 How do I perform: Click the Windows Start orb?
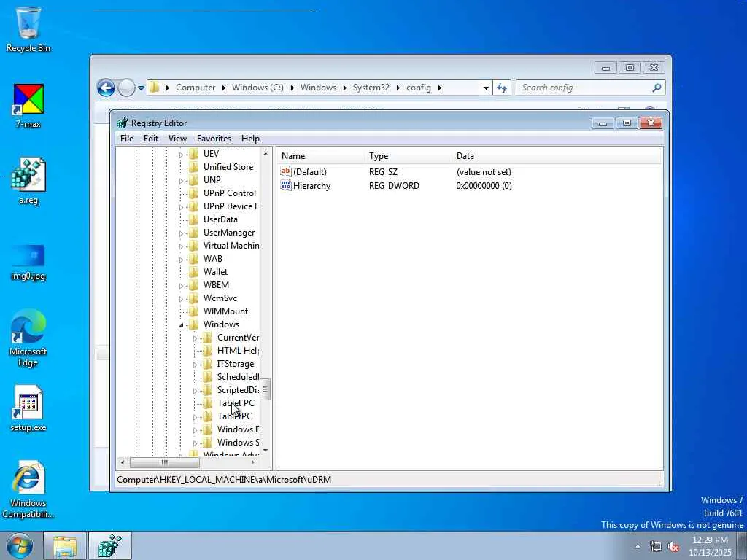[x=19, y=545]
